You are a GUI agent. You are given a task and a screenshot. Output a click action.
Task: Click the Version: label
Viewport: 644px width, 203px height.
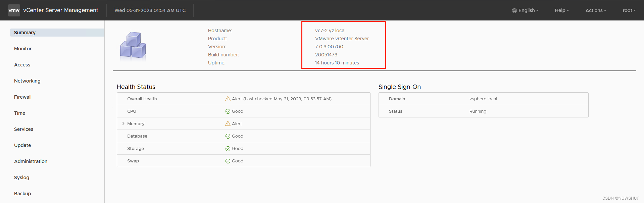tap(217, 47)
